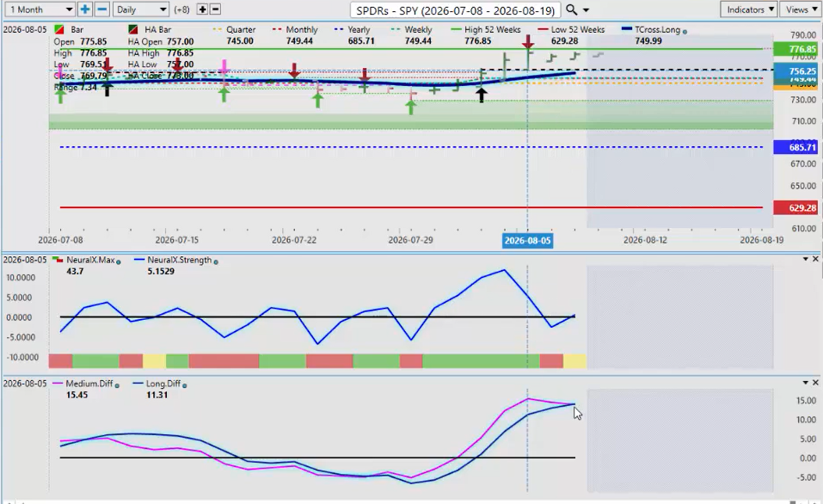823x504 pixels.
Task: Close the Medium.Diff / Long.Diff panel
Action: pyautogui.click(x=815, y=383)
